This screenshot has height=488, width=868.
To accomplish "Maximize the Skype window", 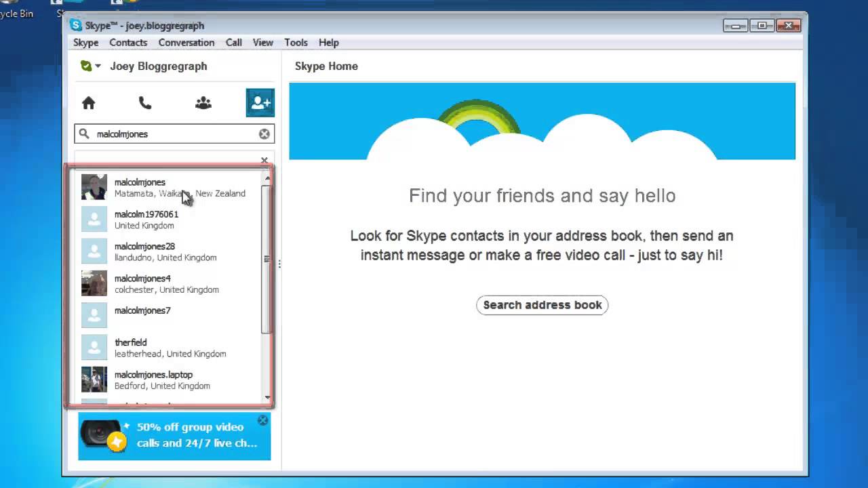I will tap(762, 26).
